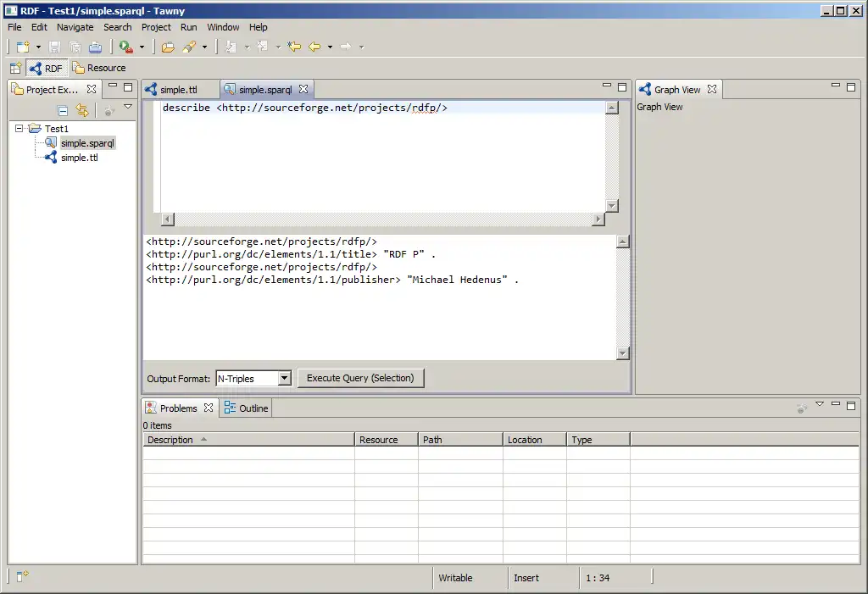Image resolution: width=868 pixels, height=594 pixels.
Task: Switch to the RDF perspective
Action: tap(47, 68)
